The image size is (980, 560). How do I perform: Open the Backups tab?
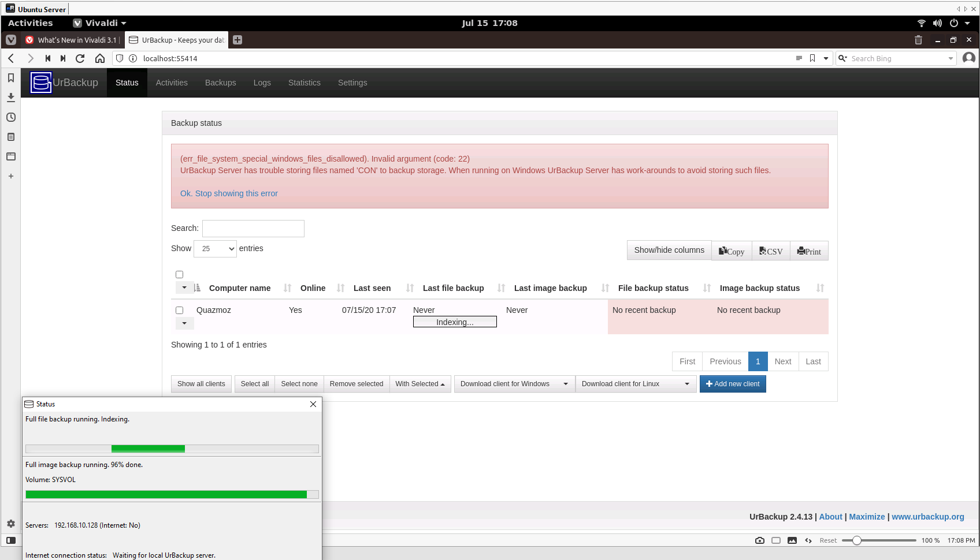(x=221, y=83)
